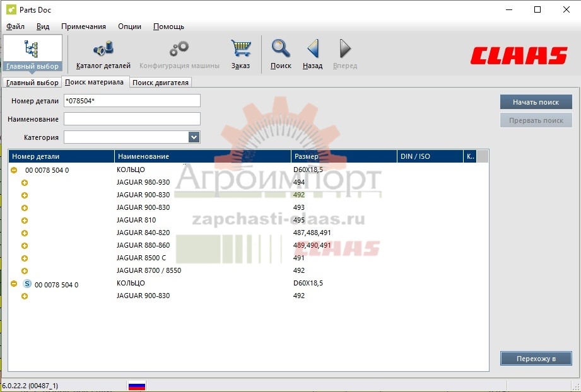Click the CLAAS logo
Image resolution: width=581 pixels, height=392 pixels.
[x=519, y=56]
